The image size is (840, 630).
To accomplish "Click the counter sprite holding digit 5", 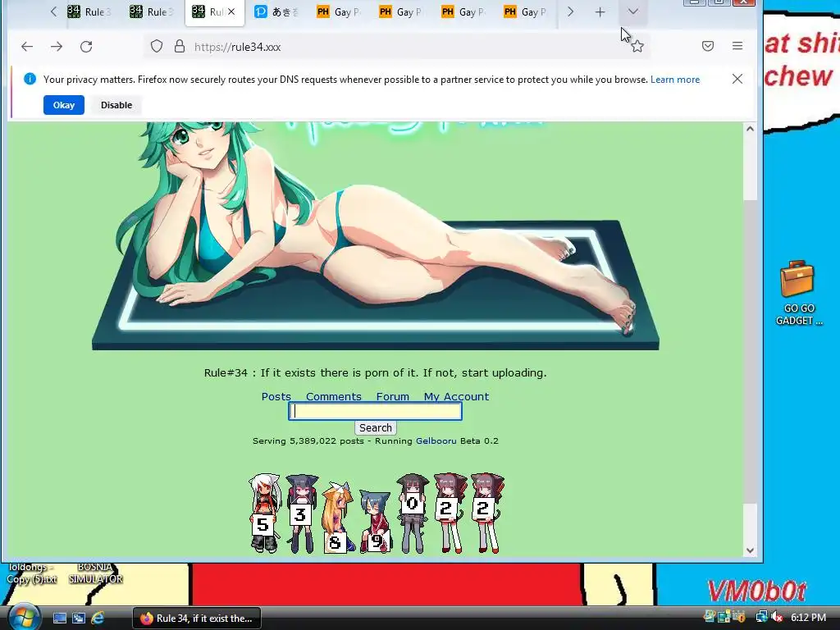I will [263, 514].
